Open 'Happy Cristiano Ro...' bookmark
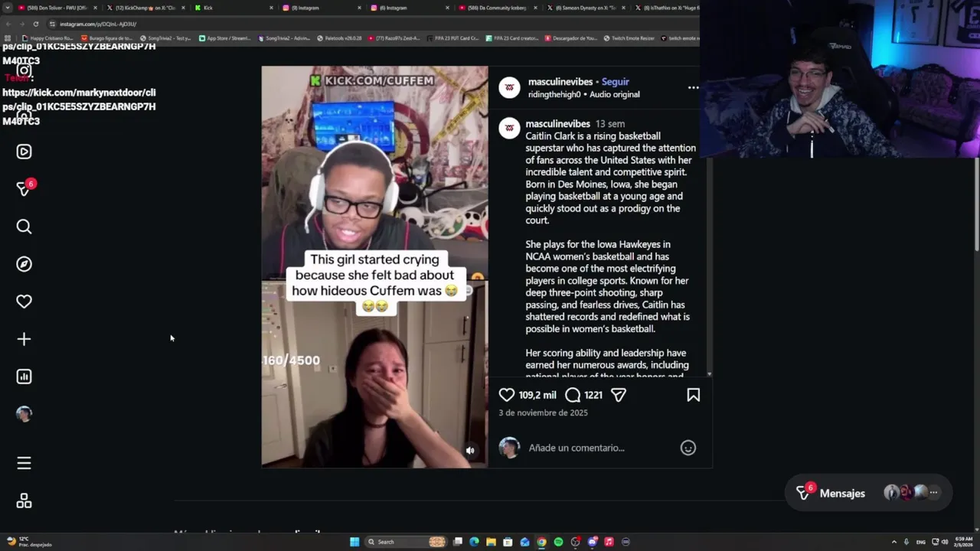This screenshot has width=980, height=551. click(x=47, y=38)
